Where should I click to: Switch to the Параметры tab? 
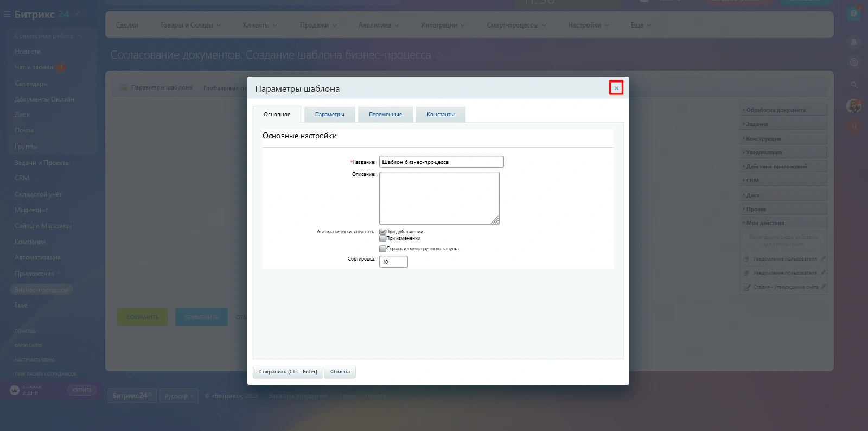(329, 115)
